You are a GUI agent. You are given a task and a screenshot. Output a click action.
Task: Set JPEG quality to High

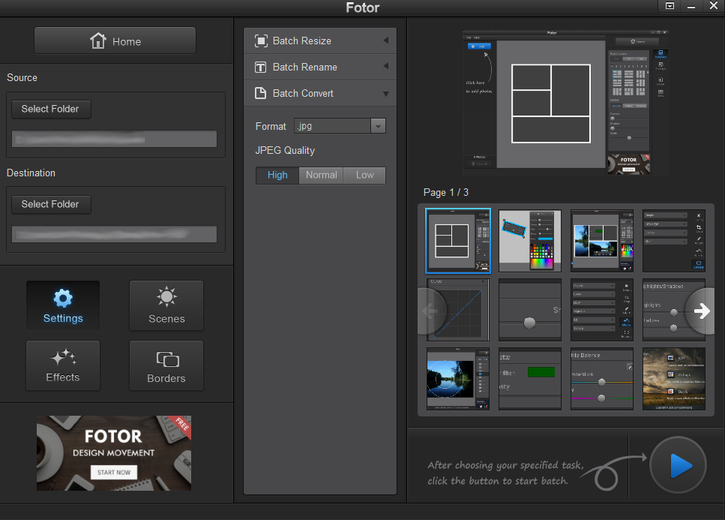[277, 175]
